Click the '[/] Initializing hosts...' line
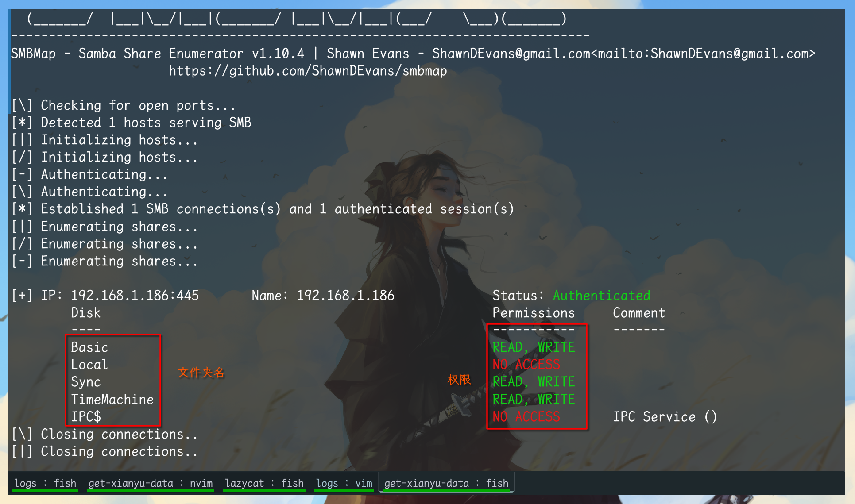Image resolution: width=855 pixels, height=504 pixels. coord(104,157)
